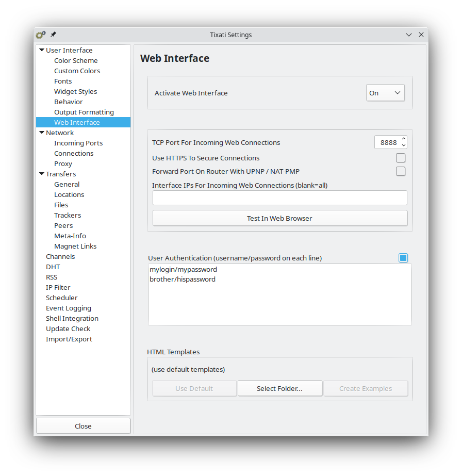Open the Event Logging settings
Image resolution: width=462 pixels, height=476 pixels.
69,308
